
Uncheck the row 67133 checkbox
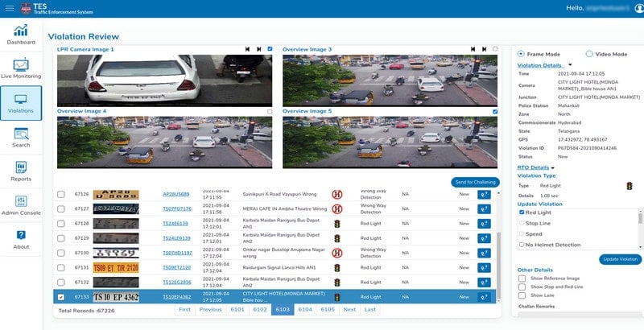61,297
